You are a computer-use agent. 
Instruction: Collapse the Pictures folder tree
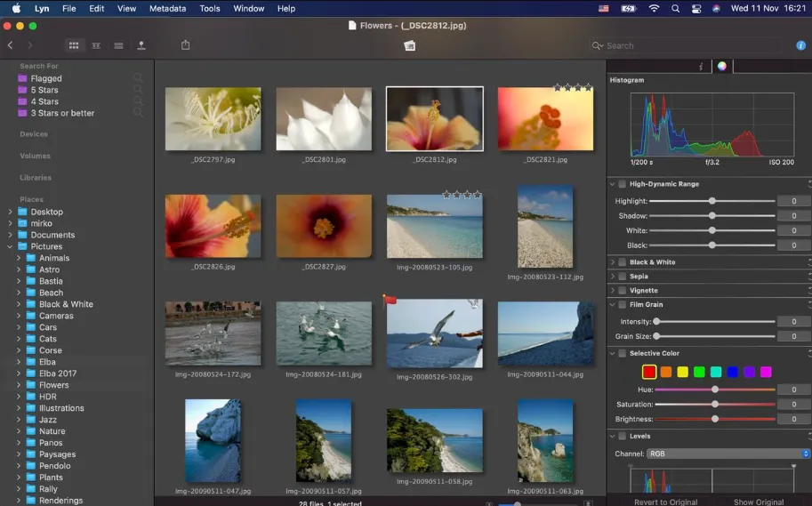[10, 246]
